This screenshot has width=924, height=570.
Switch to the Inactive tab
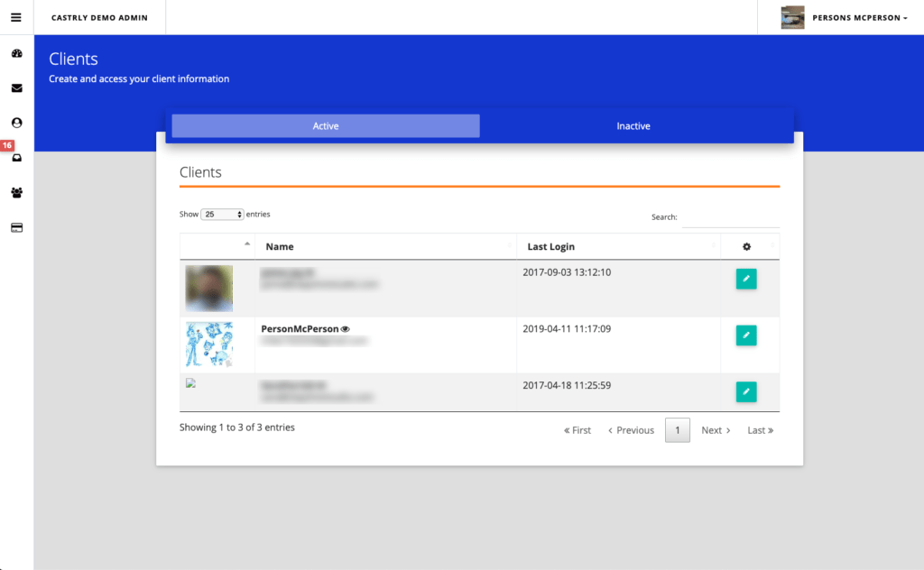click(633, 126)
